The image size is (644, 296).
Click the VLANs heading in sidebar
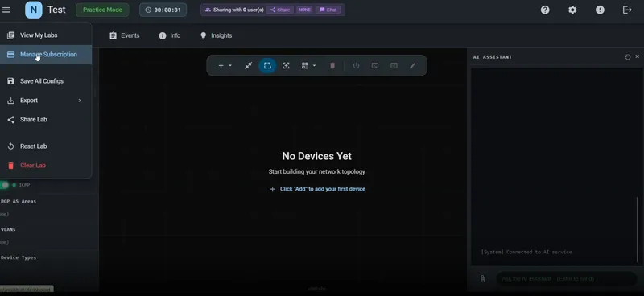point(8,229)
